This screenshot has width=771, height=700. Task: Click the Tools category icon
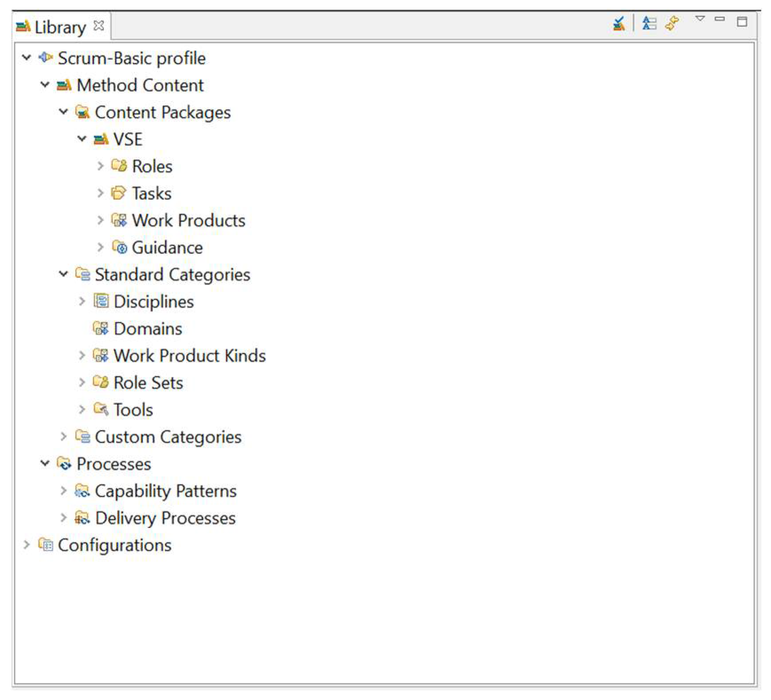(101, 409)
